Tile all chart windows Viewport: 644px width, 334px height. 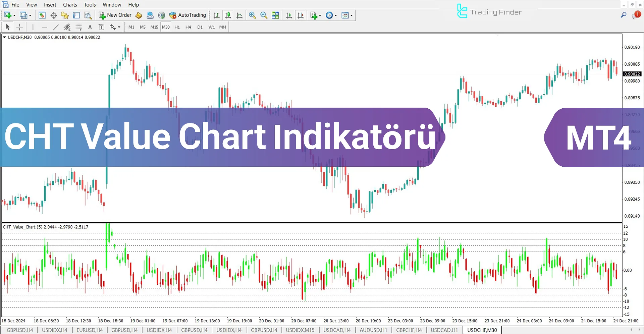pyautogui.click(x=275, y=15)
